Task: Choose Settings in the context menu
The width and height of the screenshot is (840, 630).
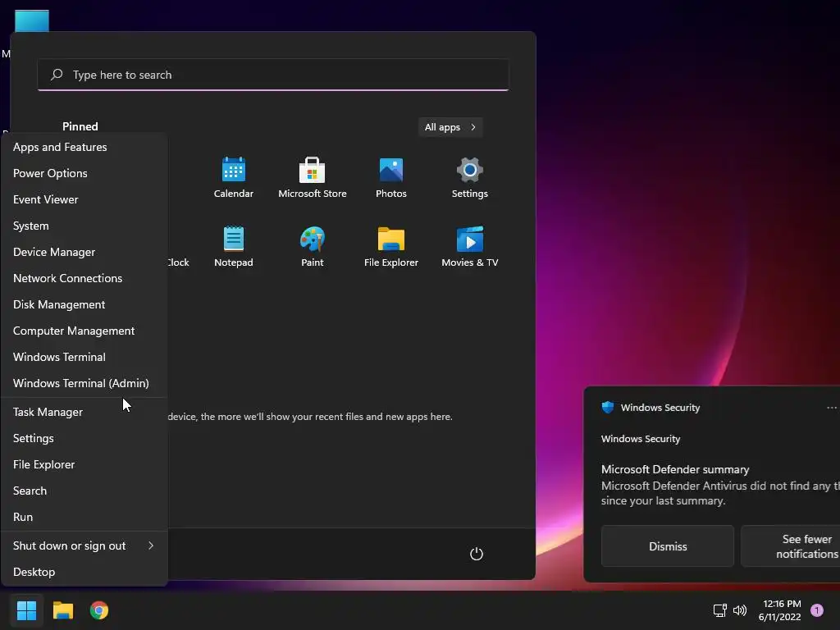Action: tap(84, 438)
